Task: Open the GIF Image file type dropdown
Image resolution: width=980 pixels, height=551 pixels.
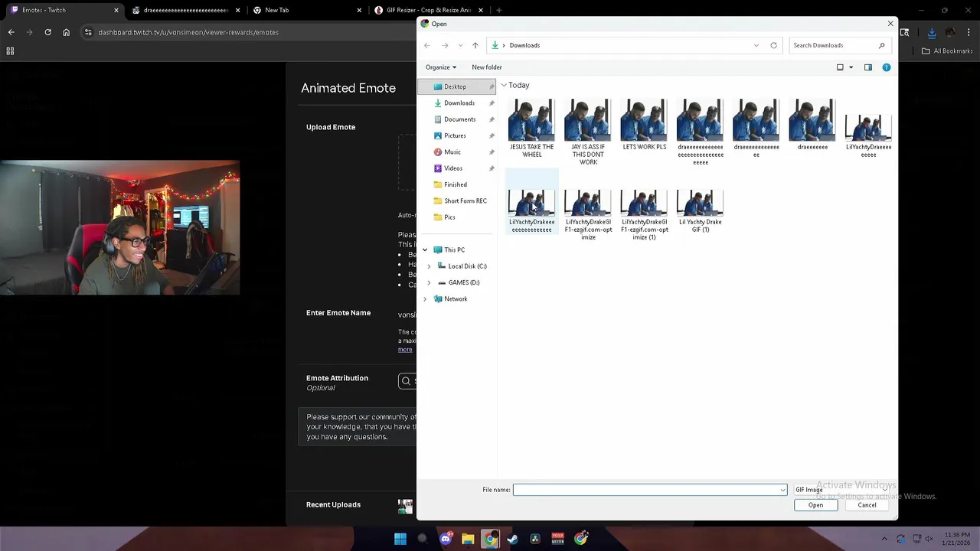Action: [x=842, y=490]
